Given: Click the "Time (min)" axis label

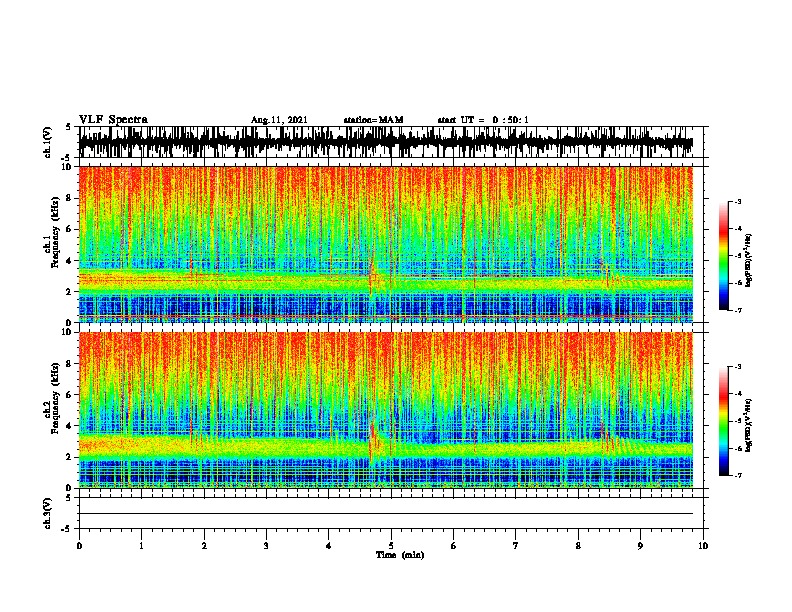Looking at the screenshot, I should click(400, 555).
